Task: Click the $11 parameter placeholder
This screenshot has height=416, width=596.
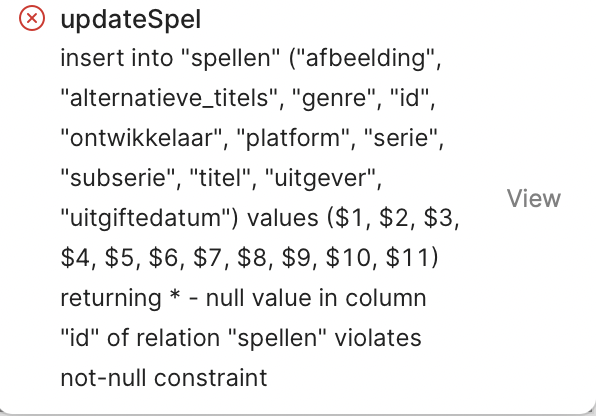Action: (407, 257)
